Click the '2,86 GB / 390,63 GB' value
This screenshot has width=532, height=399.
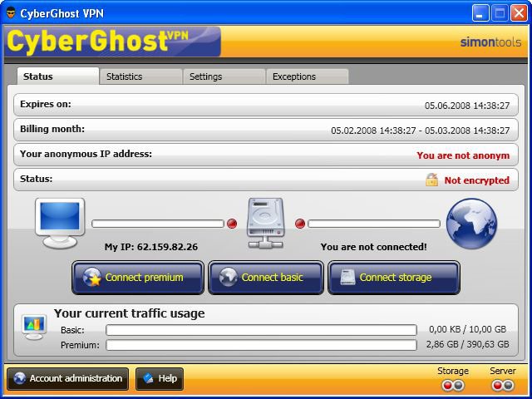click(467, 344)
